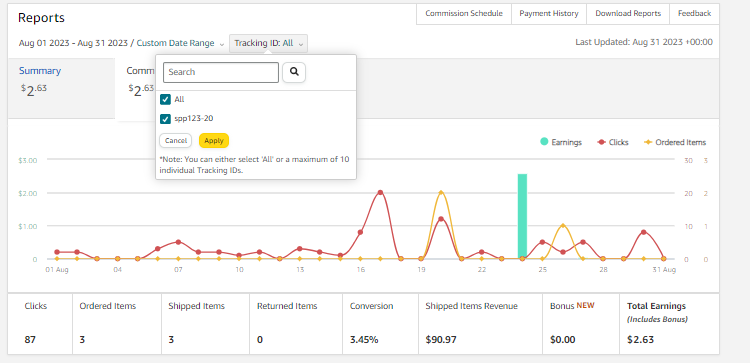The height and width of the screenshot is (363, 750).
Task: Toggle the Earnings legend circle icon
Action: (x=544, y=142)
